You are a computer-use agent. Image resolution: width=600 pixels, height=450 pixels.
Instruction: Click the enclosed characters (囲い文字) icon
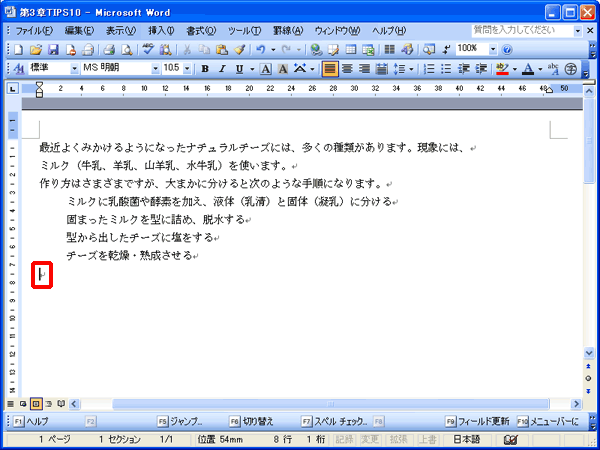pyautogui.click(x=570, y=69)
